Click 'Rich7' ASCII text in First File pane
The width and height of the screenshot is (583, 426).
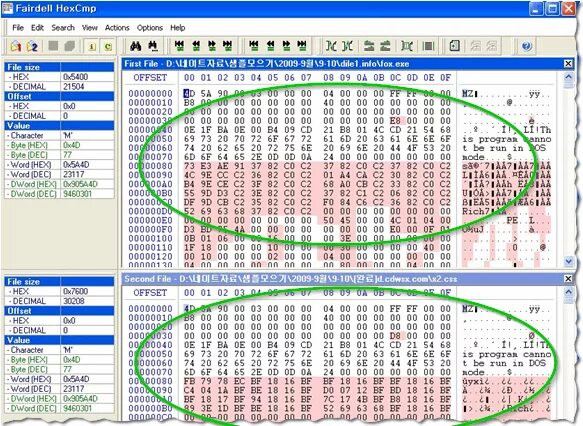[476, 211]
